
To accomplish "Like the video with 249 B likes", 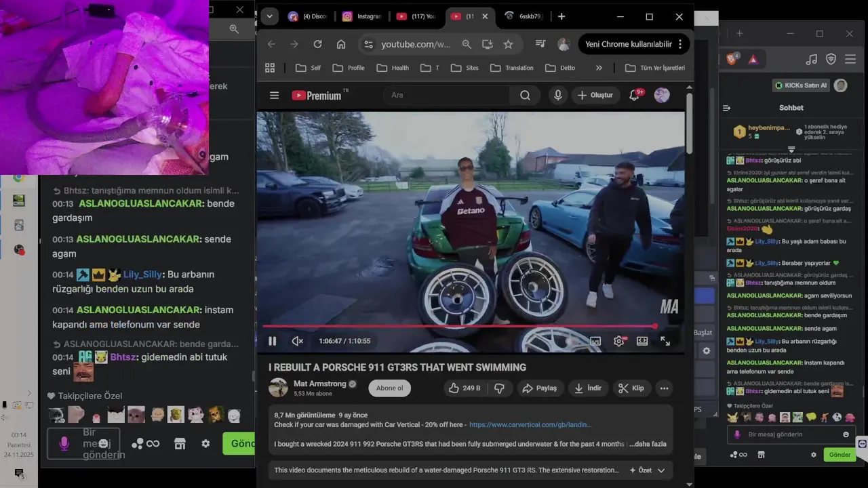I will pos(465,388).
